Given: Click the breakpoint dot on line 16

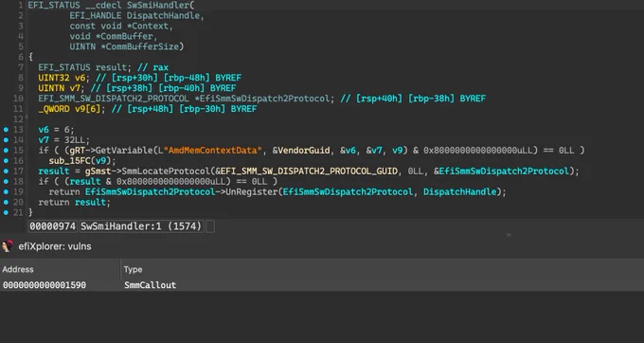Looking at the screenshot, I should pyautogui.click(x=6, y=161).
